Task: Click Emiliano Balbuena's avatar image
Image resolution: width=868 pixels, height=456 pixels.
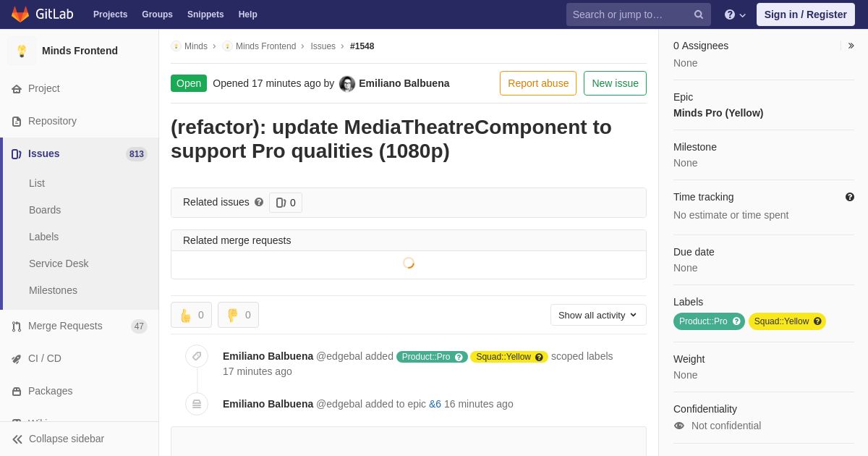Action: pyautogui.click(x=347, y=84)
